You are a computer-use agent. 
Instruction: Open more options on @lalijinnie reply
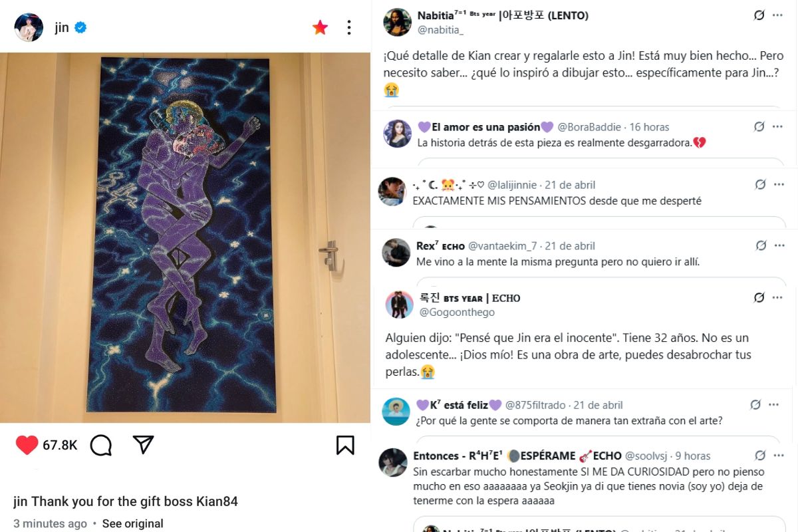point(779,184)
